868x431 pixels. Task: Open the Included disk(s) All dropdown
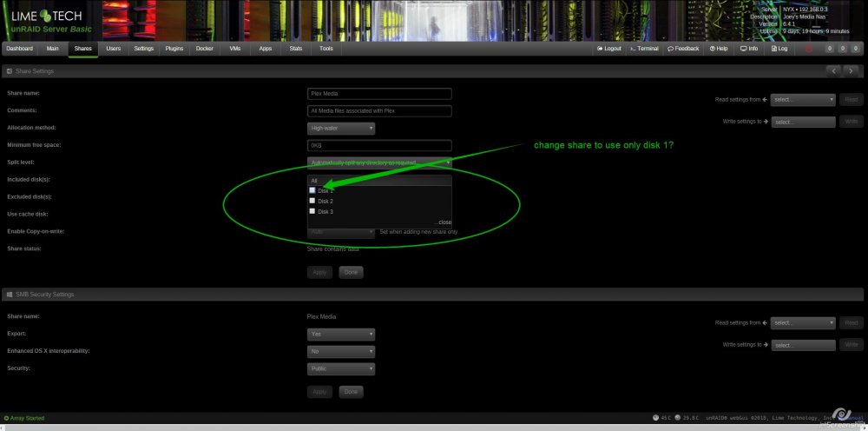click(x=379, y=181)
